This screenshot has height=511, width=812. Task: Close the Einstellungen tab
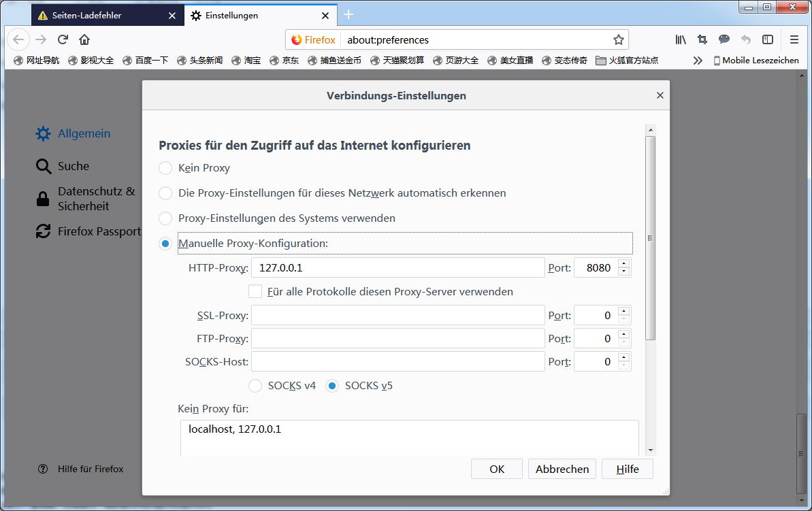point(325,16)
